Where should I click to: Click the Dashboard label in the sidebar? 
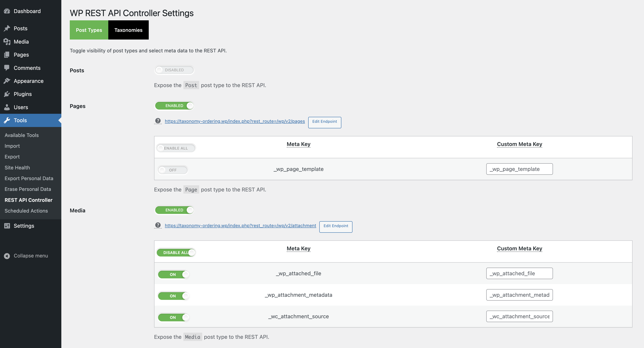[27, 11]
